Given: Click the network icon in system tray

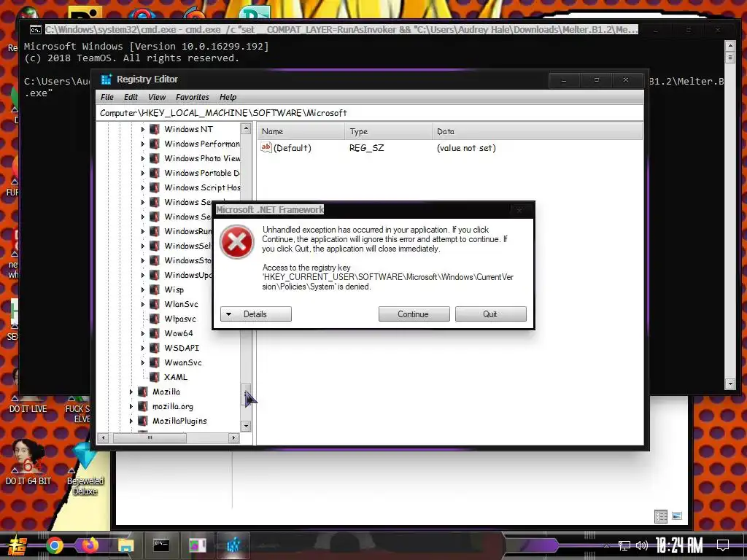Looking at the screenshot, I should coord(624,545).
